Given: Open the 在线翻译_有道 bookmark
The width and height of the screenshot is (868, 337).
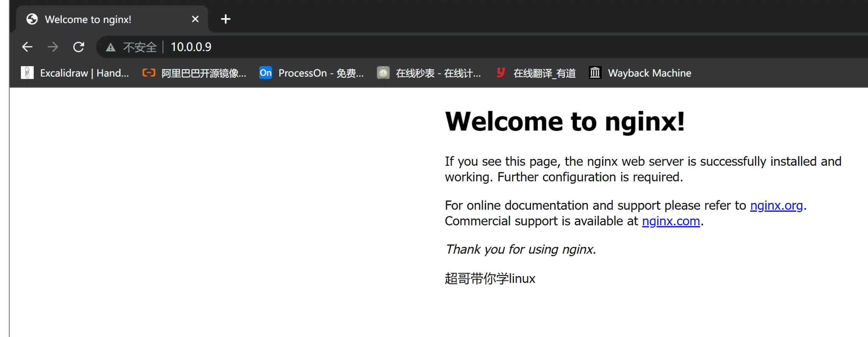Looking at the screenshot, I should (x=536, y=73).
